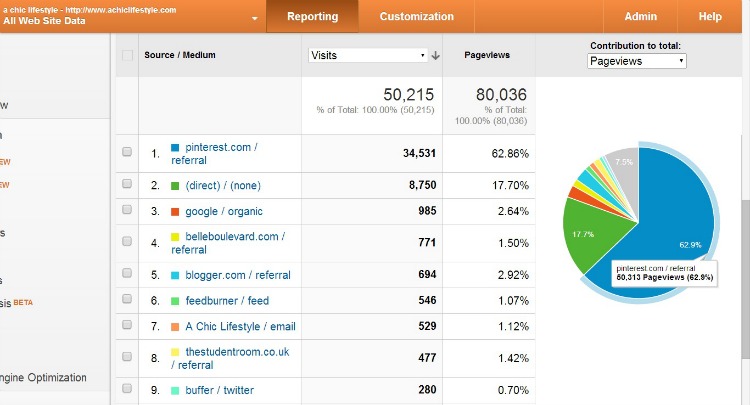The width and height of the screenshot is (750, 405).
Task: Open the blogger.com / referral link
Action: pos(238,275)
